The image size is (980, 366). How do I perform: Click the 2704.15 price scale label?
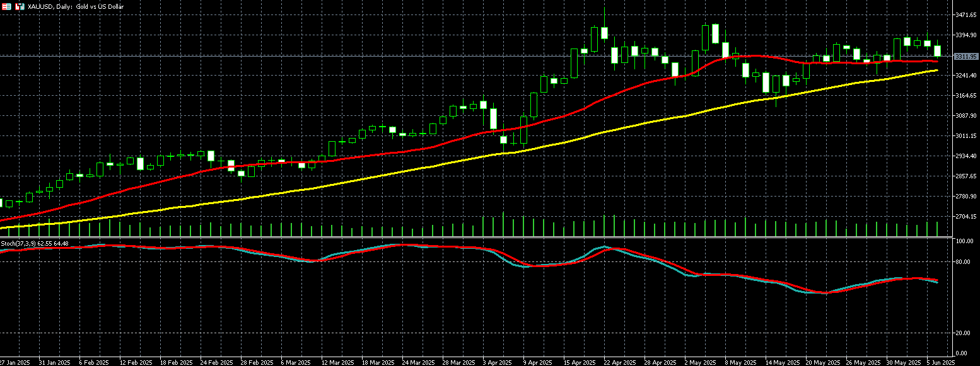pyautogui.click(x=965, y=216)
